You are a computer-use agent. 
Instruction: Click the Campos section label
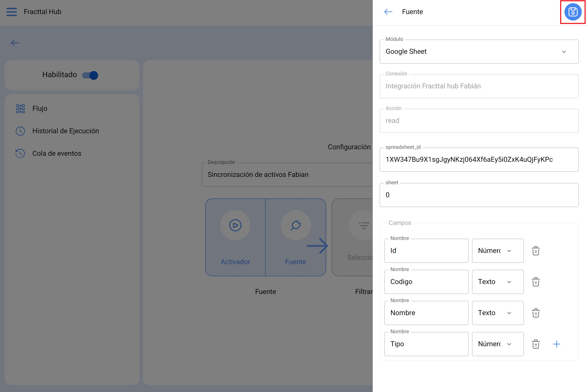click(399, 223)
